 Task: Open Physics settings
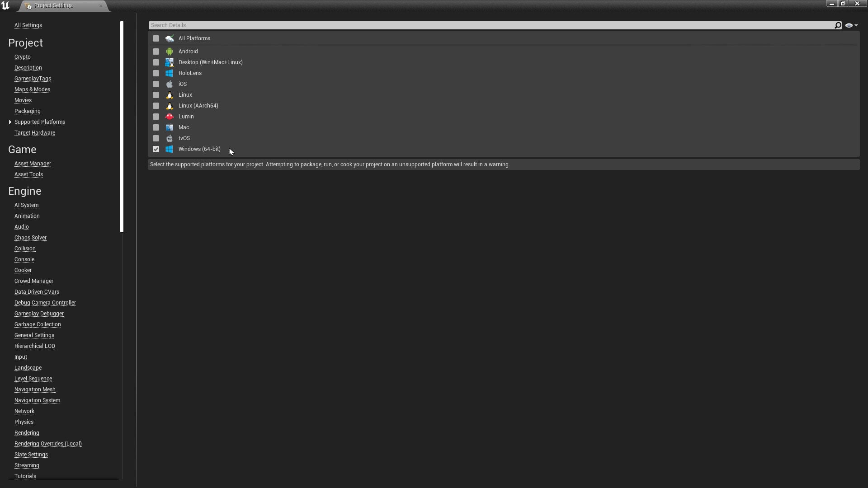pos(24,422)
